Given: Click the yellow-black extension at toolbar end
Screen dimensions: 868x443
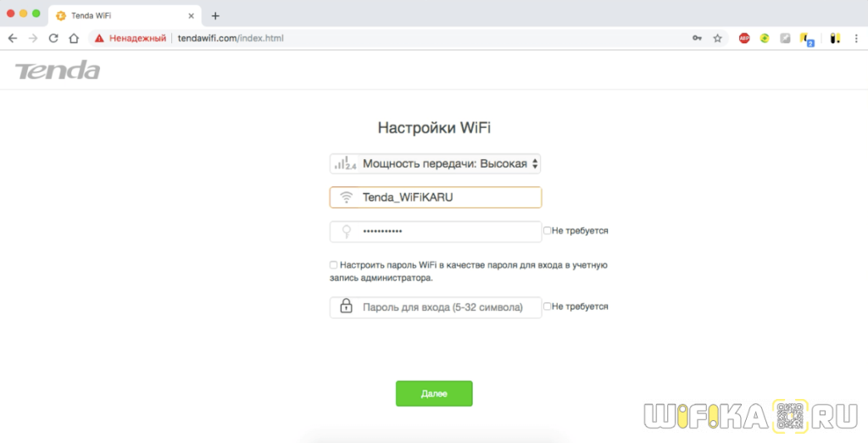Looking at the screenshot, I should (835, 38).
